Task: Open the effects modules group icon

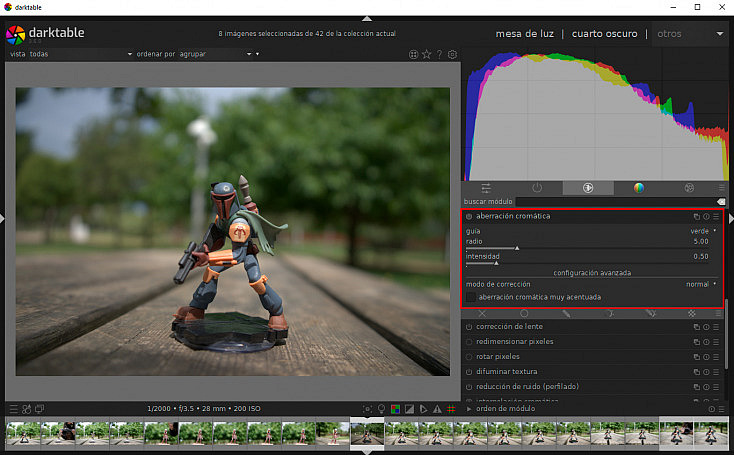Action: (x=689, y=188)
